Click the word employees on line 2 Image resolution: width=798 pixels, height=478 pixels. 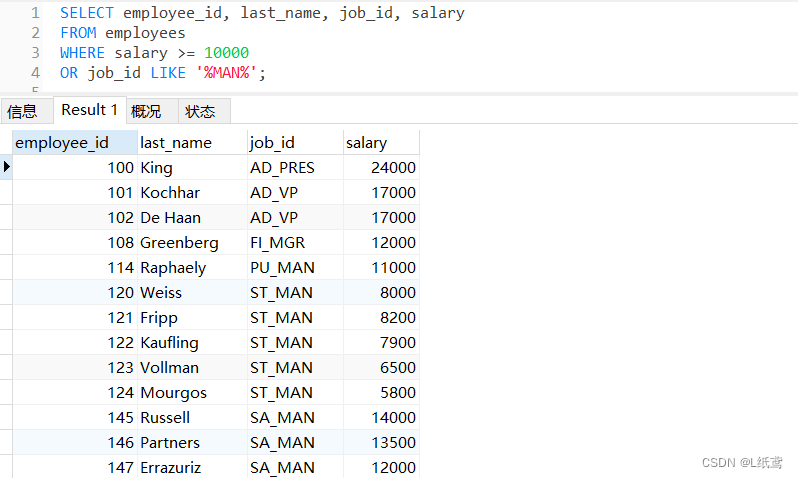pyautogui.click(x=145, y=33)
